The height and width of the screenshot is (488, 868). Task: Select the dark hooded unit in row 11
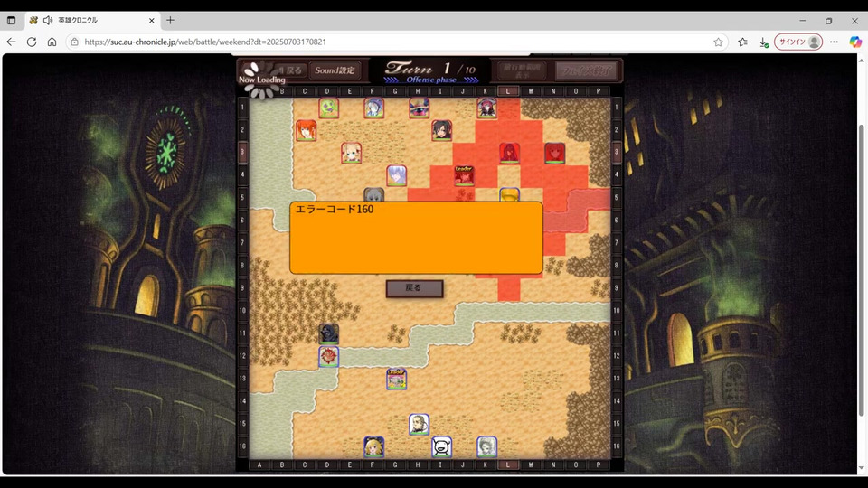[328, 334]
